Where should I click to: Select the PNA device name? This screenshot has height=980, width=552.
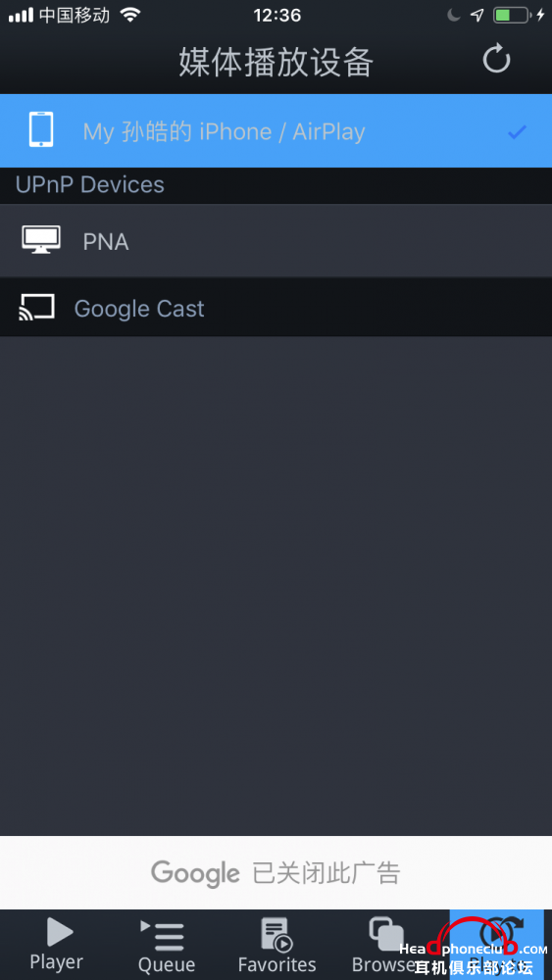point(106,242)
